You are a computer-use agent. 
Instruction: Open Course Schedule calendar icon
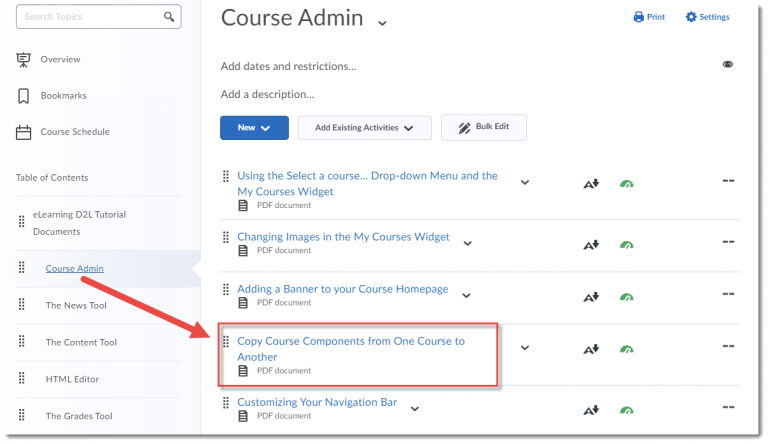click(23, 132)
